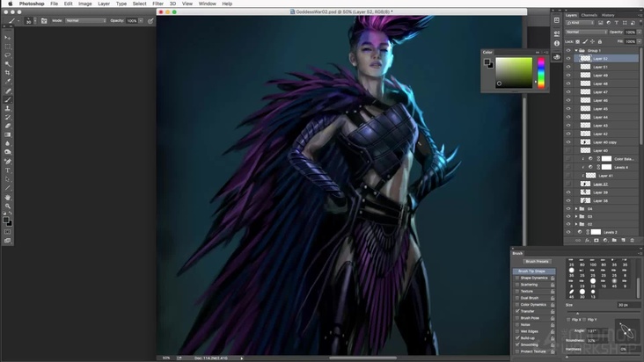Switch to the Channels tab
The height and width of the screenshot is (362, 644).
[589, 15]
